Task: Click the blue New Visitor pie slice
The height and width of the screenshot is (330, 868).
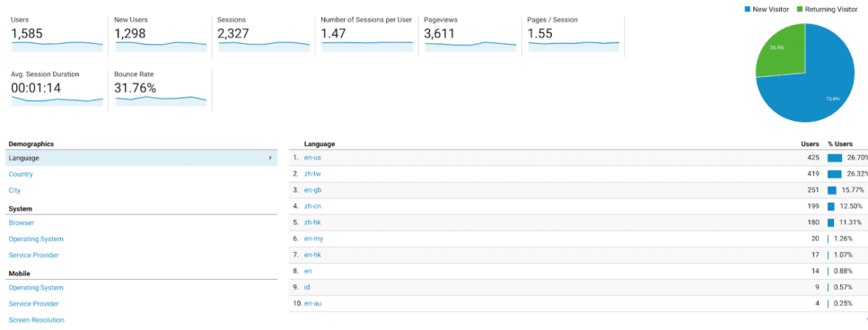Action: pos(820,82)
